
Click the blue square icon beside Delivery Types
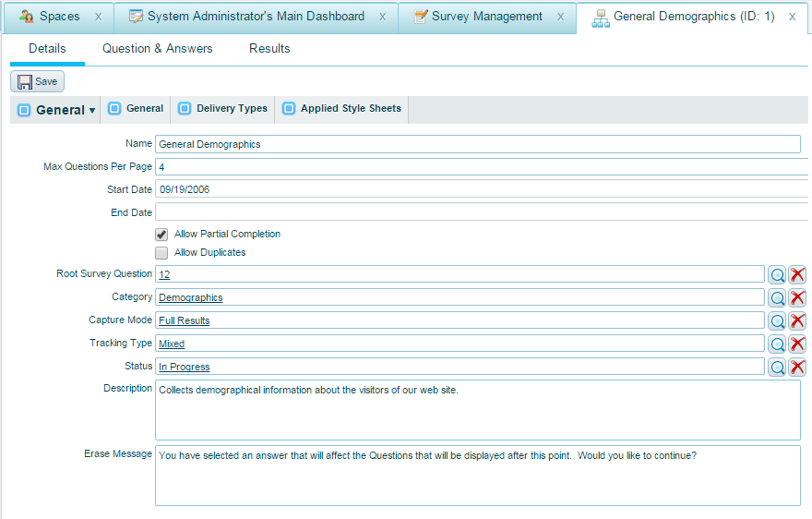click(185, 108)
